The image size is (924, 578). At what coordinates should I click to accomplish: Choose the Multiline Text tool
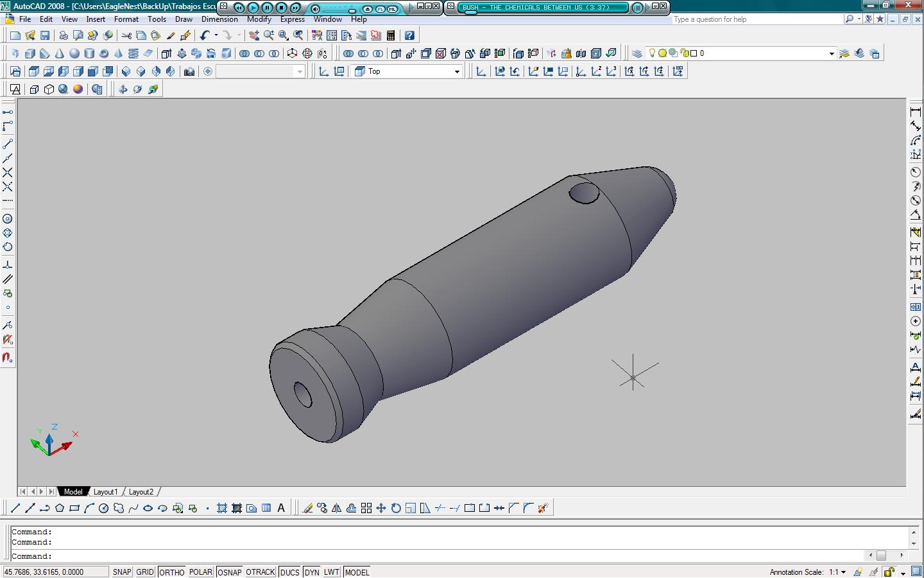[281, 508]
